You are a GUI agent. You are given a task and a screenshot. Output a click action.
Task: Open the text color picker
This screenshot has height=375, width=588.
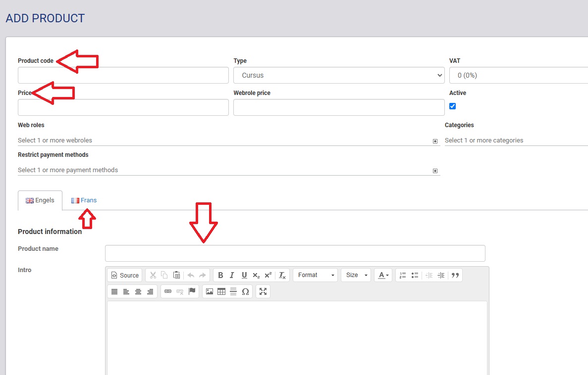[382, 275]
